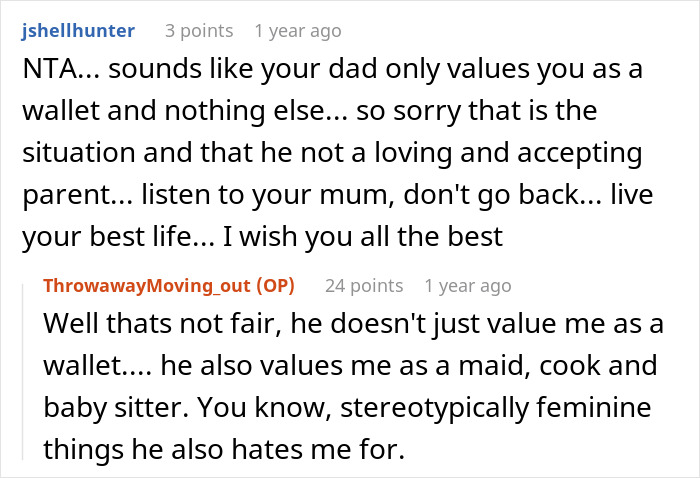This screenshot has width=700, height=478.
Task: Click the '3 points' score label
Action: tap(199, 31)
